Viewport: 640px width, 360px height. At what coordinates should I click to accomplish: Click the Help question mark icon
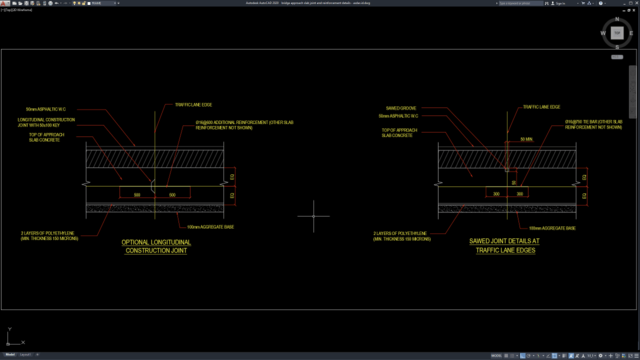click(601, 3)
